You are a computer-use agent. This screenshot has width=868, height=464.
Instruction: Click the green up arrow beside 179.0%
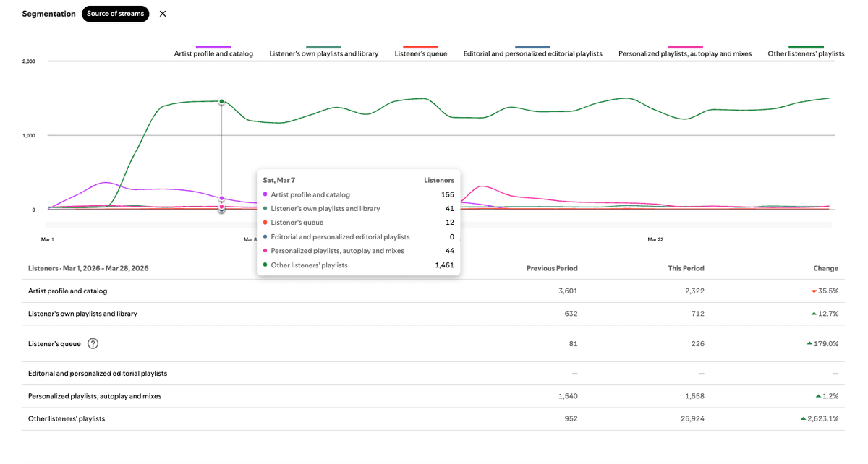pyautogui.click(x=809, y=343)
